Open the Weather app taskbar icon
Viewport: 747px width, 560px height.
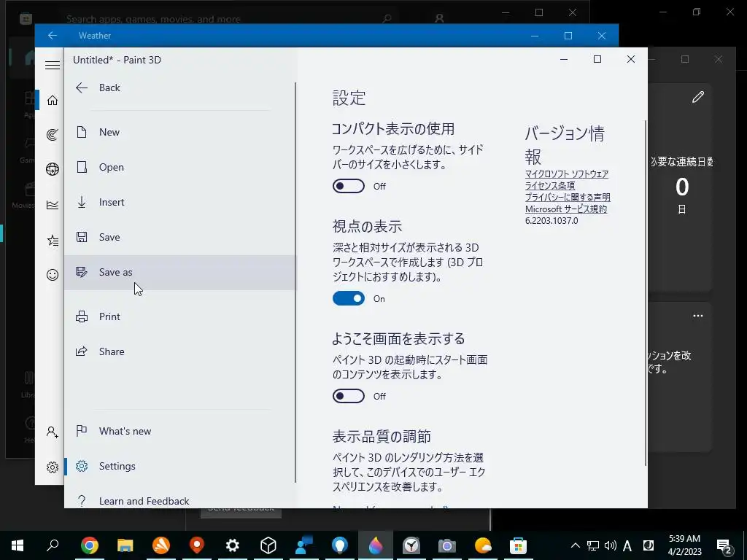[483, 545]
